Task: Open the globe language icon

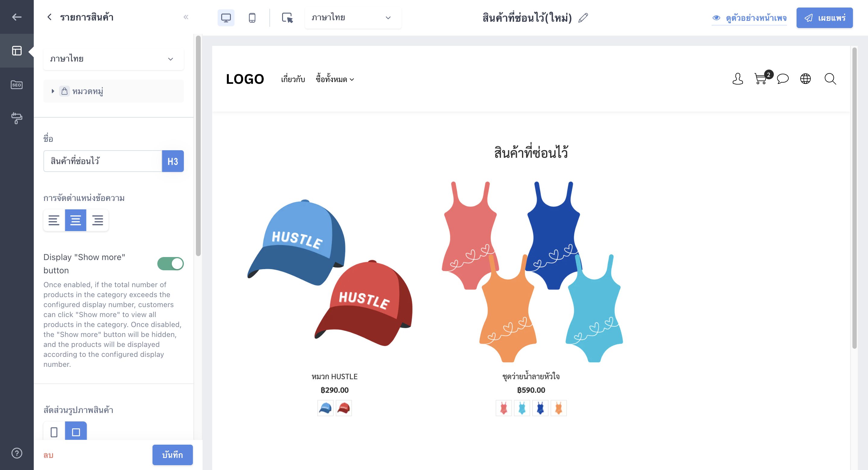Action: tap(805, 79)
